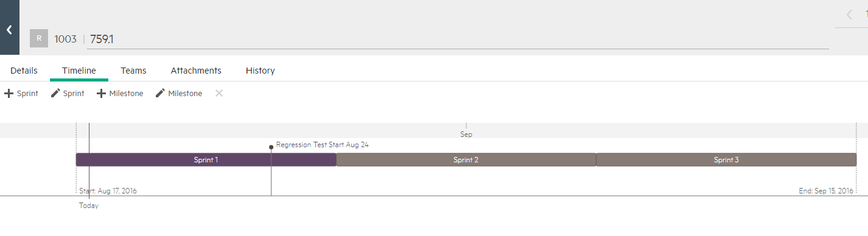Edit milestone using the pencil Milestone button
Image resolution: width=868 pixels, height=236 pixels.
(179, 94)
